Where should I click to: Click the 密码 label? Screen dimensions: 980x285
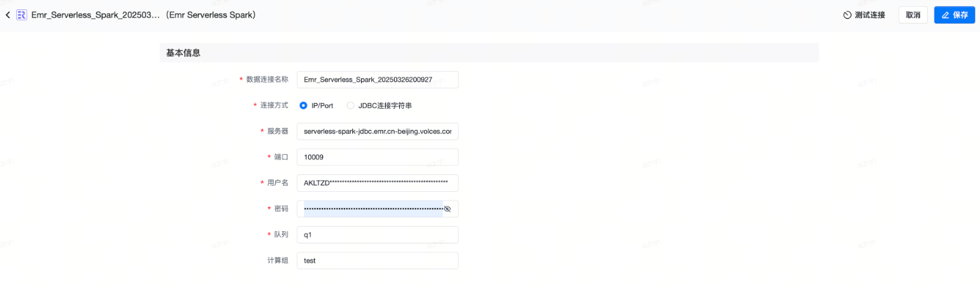(x=281, y=209)
